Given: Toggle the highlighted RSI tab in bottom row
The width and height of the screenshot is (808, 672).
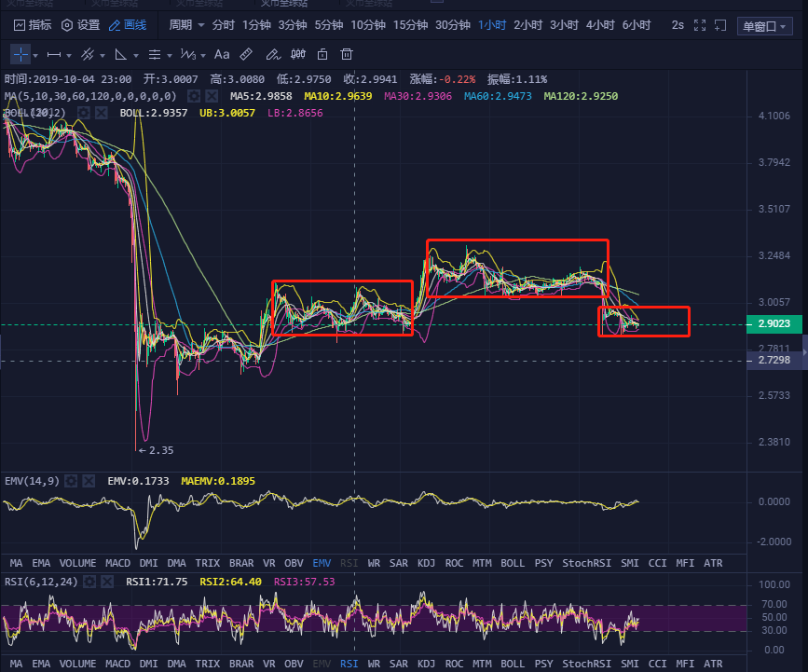Looking at the screenshot, I should pos(349,664).
